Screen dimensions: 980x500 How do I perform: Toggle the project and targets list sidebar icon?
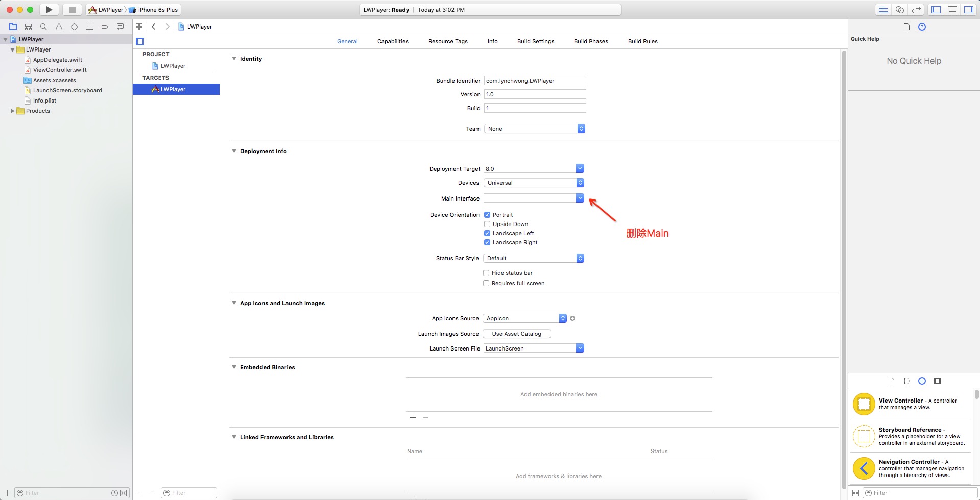pos(140,41)
